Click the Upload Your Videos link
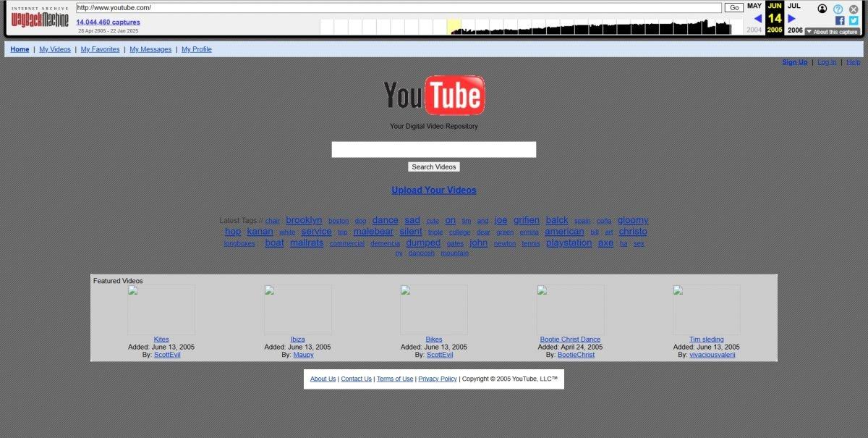The width and height of the screenshot is (868, 438). 434,190
